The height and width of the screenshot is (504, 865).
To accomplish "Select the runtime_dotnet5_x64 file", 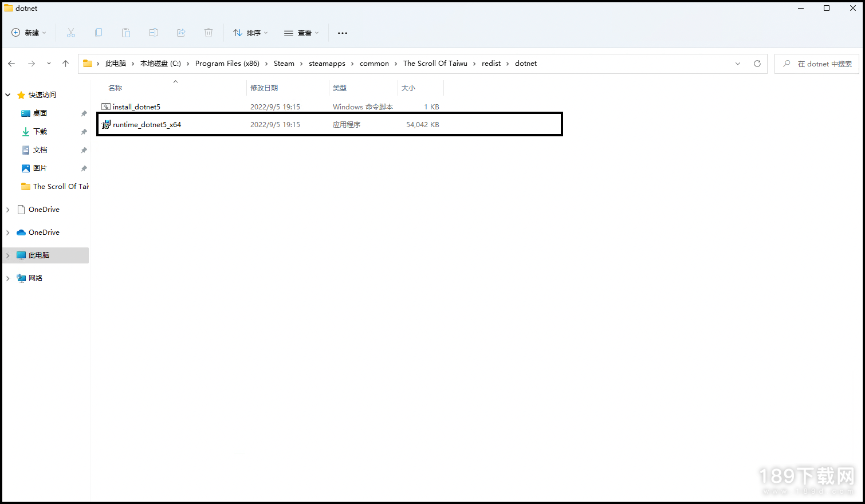I will pyautogui.click(x=147, y=124).
